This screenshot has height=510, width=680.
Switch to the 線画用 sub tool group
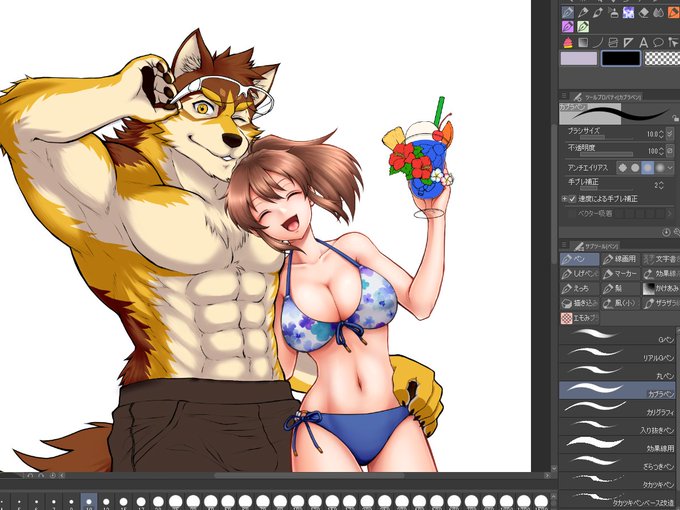coord(621,259)
